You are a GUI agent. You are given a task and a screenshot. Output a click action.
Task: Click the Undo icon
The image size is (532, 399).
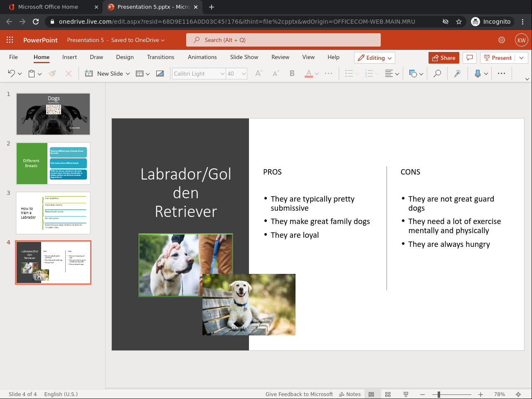click(x=11, y=74)
